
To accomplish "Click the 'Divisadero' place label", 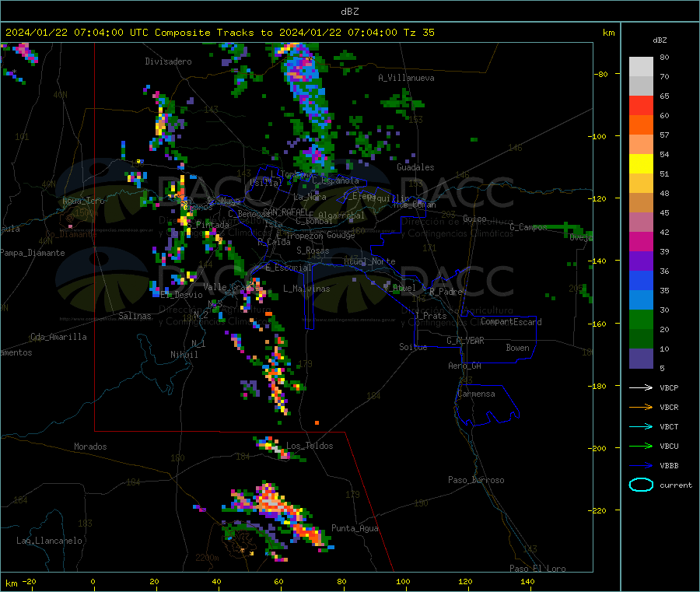I will [168, 61].
